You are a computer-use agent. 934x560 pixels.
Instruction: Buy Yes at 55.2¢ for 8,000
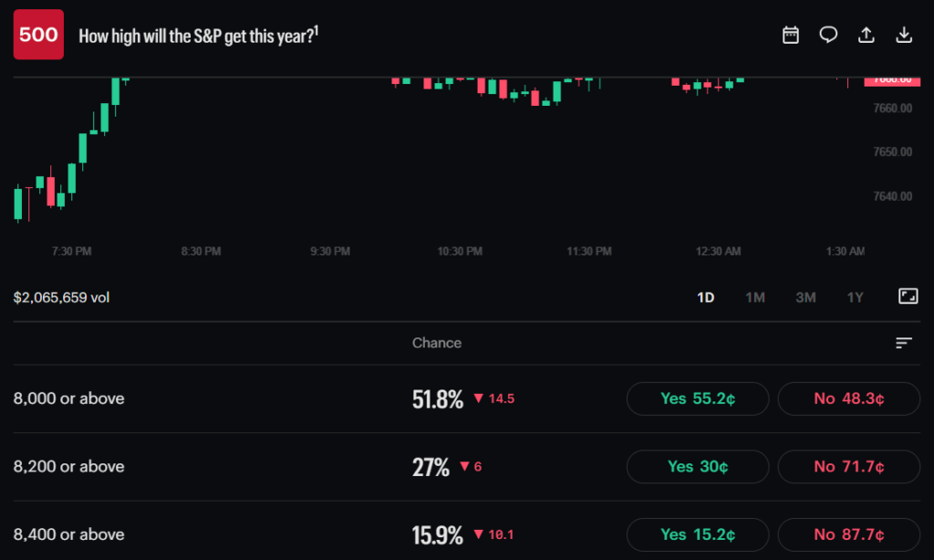(x=698, y=399)
